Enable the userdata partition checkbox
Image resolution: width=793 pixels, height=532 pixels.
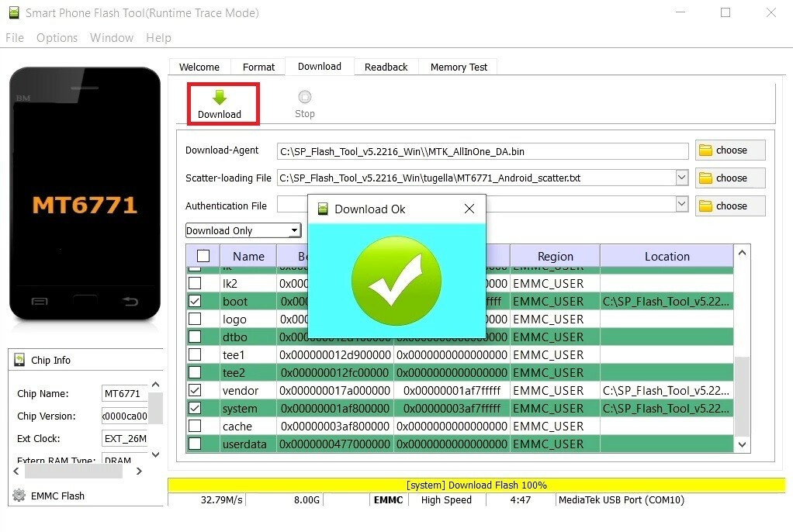pos(196,444)
